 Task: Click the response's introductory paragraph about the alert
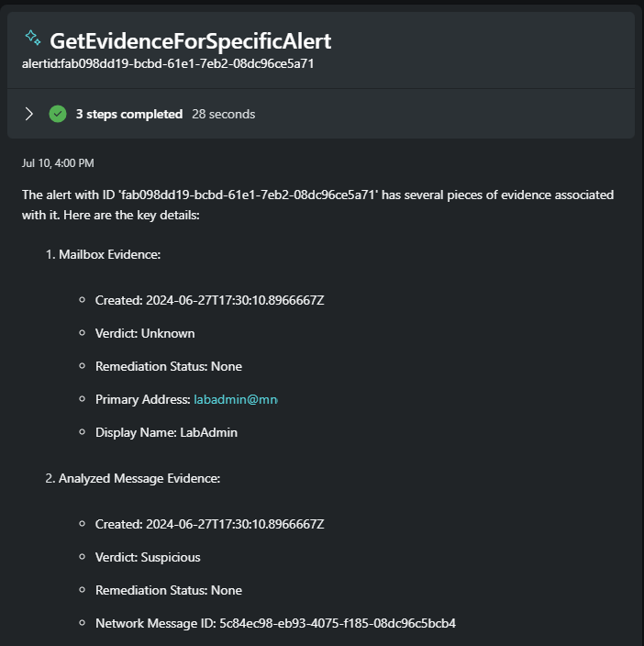317,203
